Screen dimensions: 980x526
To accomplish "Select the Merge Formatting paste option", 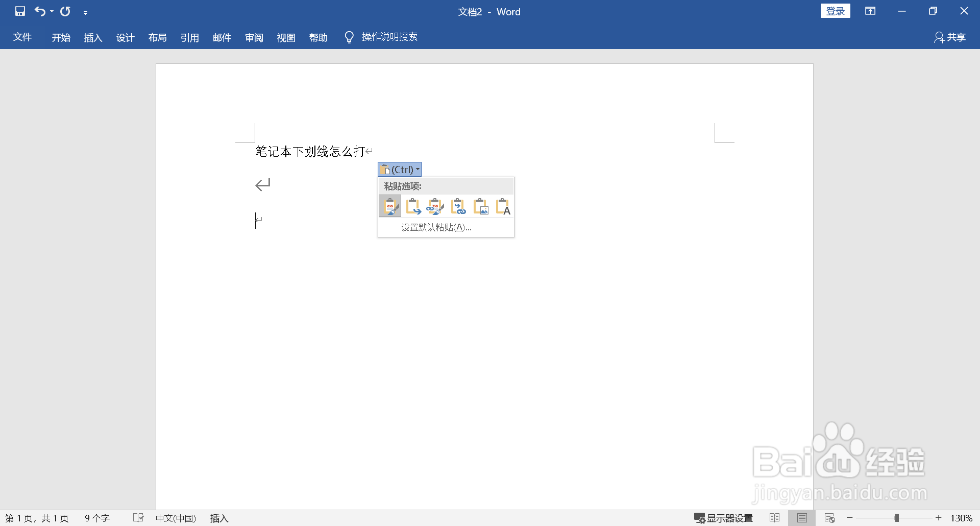I will coord(413,206).
